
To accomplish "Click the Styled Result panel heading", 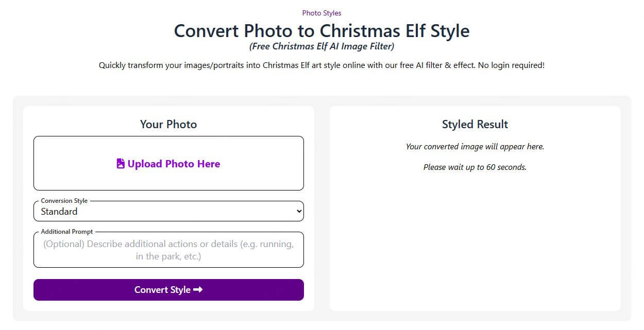I will (x=474, y=124).
